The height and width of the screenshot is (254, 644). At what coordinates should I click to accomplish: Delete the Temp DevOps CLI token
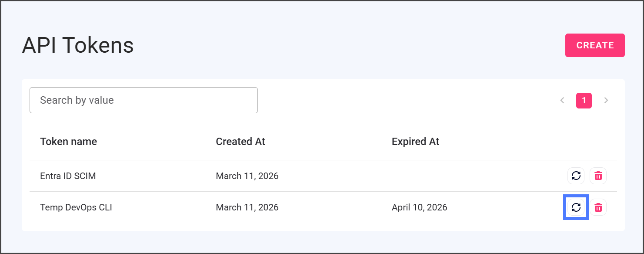(598, 207)
